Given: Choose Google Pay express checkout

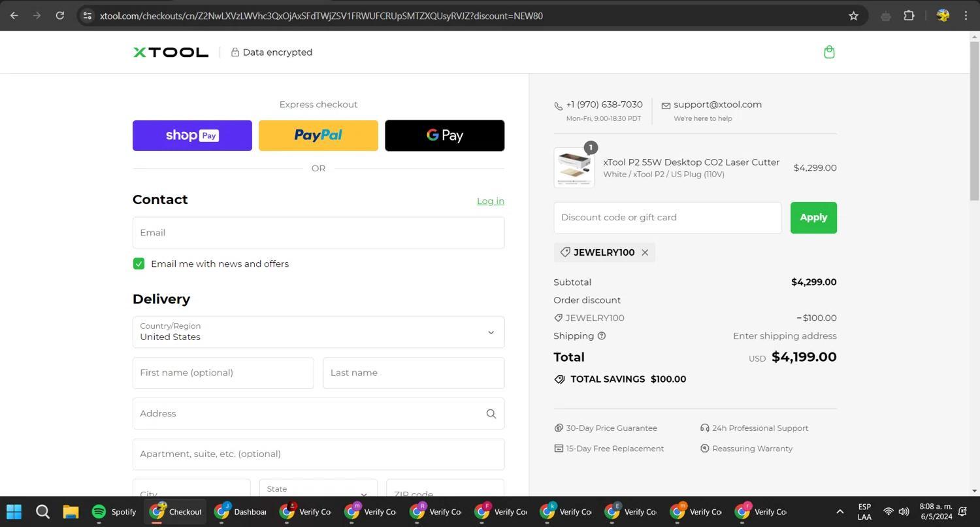Looking at the screenshot, I should tap(444, 135).
